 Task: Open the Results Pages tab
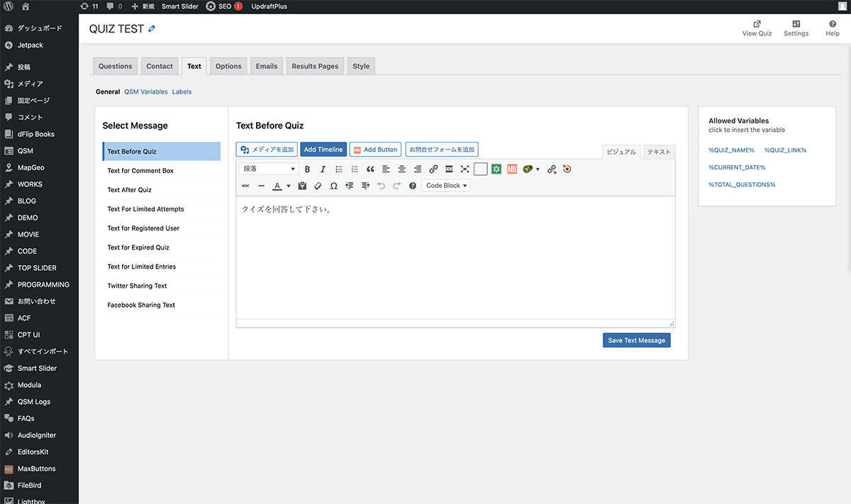pyautogui.click(x=315, y=66)
